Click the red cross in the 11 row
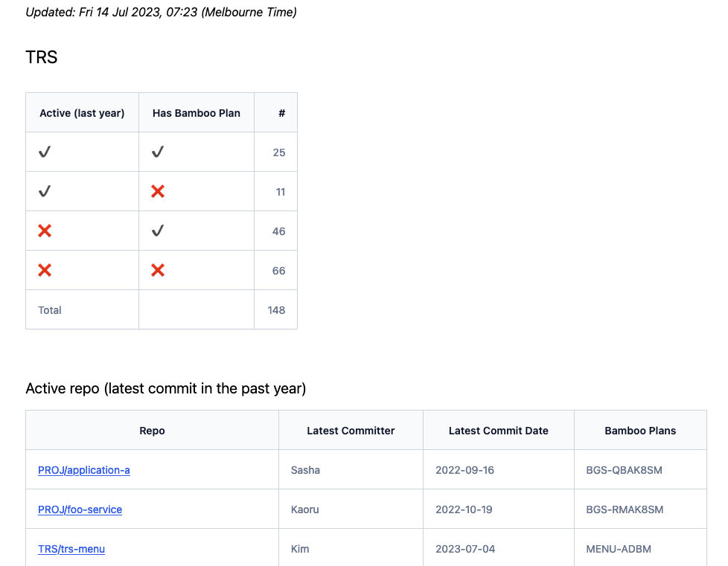728x566 pixels. (x=158, y=191)
